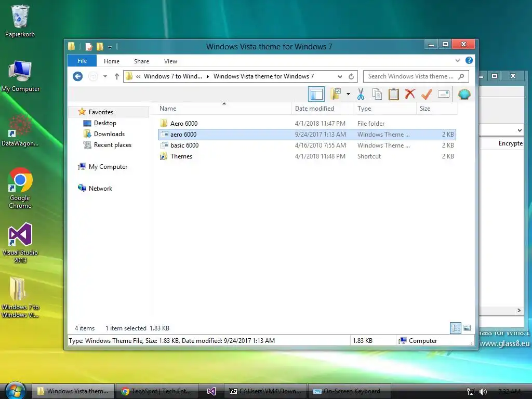Switch to Large icons view in the status bar
The width and height of the screenshot is (532, 399).
[467, 328]
